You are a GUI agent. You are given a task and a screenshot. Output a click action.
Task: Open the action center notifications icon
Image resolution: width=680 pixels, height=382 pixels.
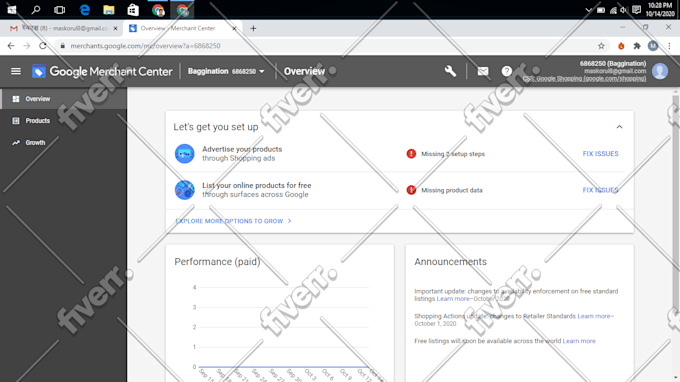click(636, 10)
